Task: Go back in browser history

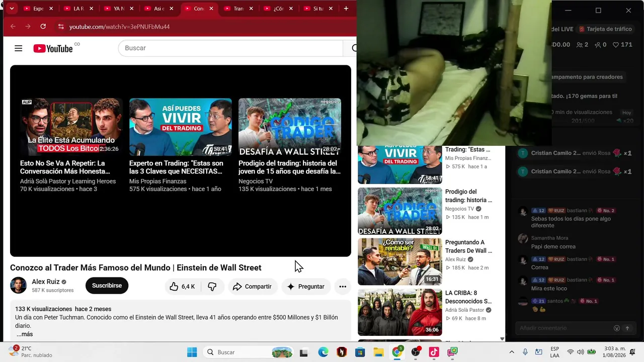Action: 13,27
